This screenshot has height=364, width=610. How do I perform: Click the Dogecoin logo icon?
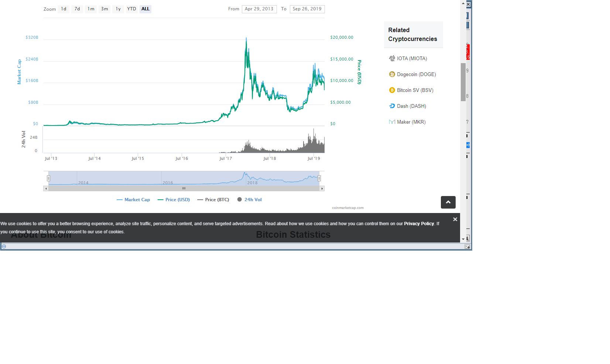tap(392, 74)
